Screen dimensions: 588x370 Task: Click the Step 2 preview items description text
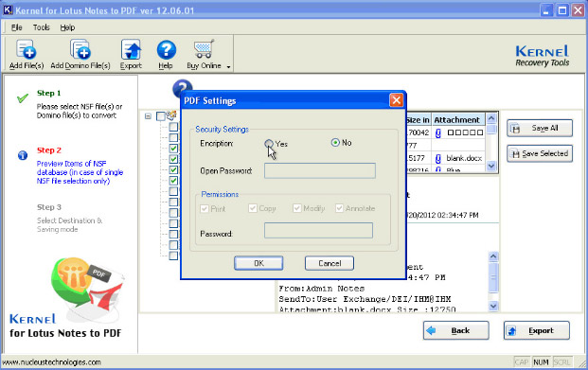pos(80,172)
